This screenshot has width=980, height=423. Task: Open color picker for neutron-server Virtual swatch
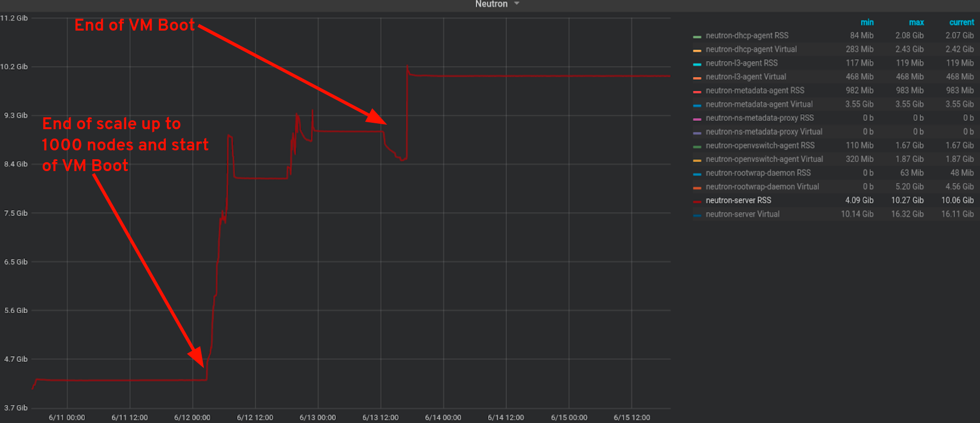[697, 216]
